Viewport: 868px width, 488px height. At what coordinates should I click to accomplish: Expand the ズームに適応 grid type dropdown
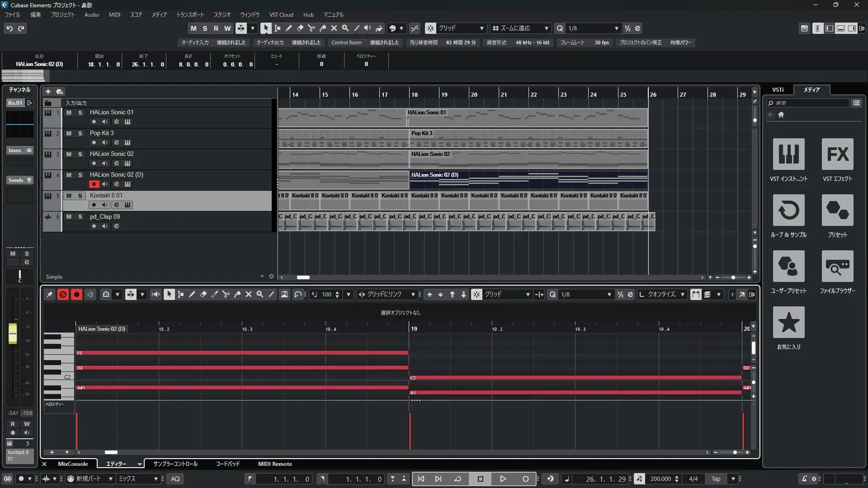(x=546, y=28)
